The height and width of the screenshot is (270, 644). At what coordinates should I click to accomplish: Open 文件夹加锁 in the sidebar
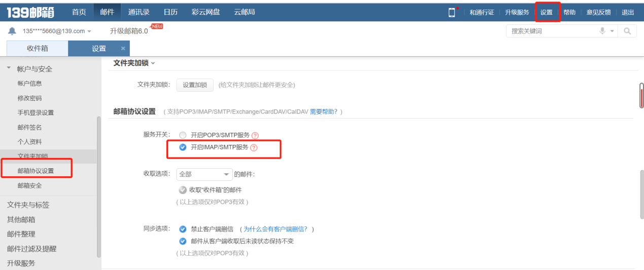tap(33, 156)
